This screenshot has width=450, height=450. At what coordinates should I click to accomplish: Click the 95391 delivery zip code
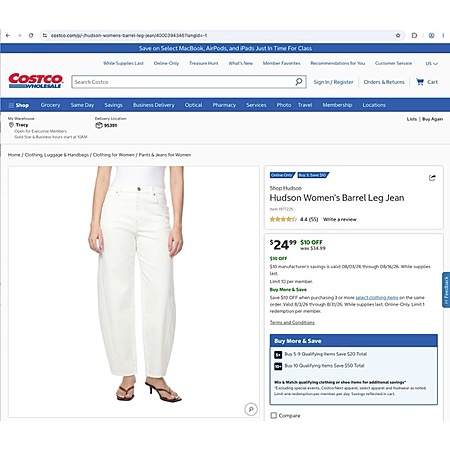[x=110, y=126]
